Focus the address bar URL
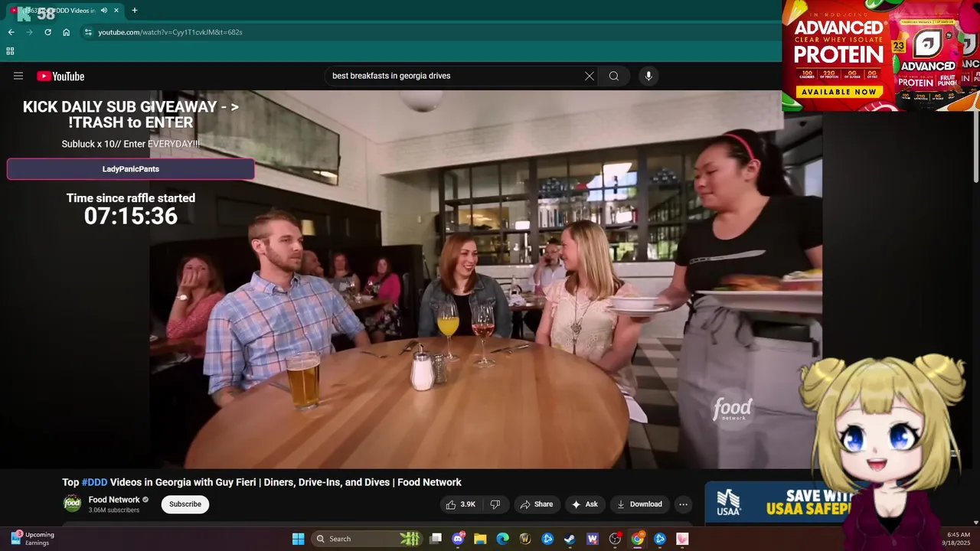The image size is (980, 551). tap(170, 32)
